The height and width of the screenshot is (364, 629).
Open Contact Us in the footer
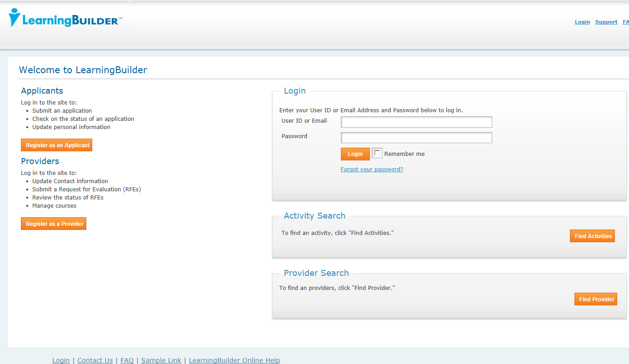click(x=95, y=360)
